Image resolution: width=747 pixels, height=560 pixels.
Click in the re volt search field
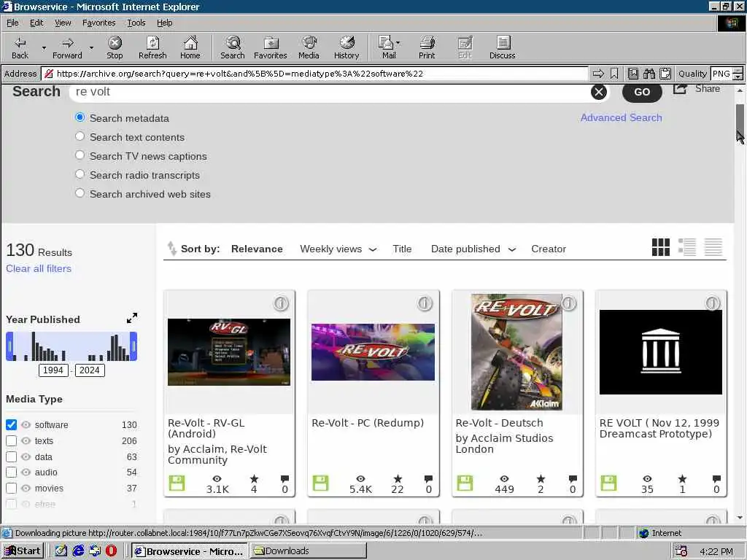click(x=331, y=92)
